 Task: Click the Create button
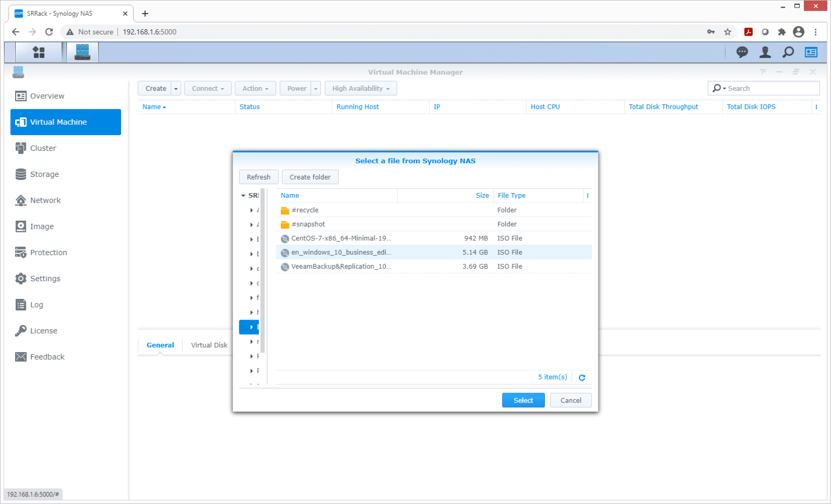155,89
